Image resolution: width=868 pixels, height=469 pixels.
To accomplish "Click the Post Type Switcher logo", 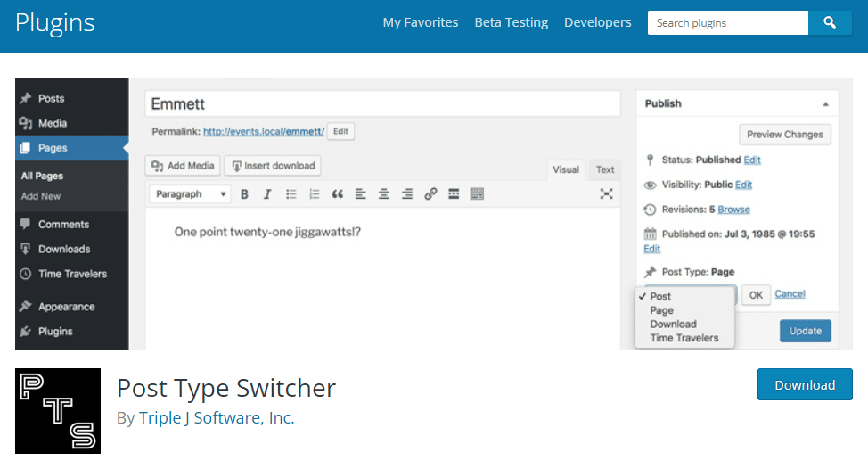I will 58,411.
